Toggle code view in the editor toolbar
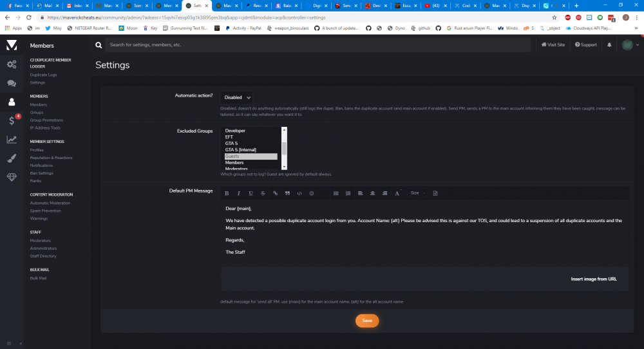Viewport: 644px width, 349px height. click(x=299, y=193)
